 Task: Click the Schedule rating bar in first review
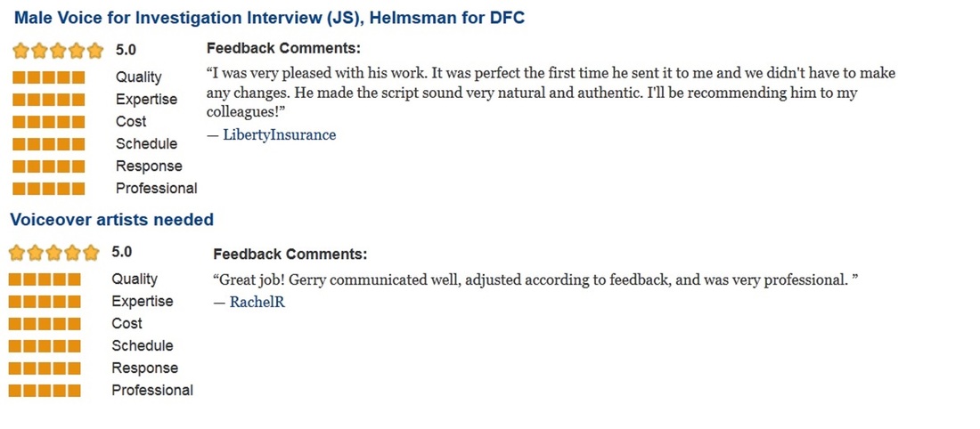tap(48, 144)
